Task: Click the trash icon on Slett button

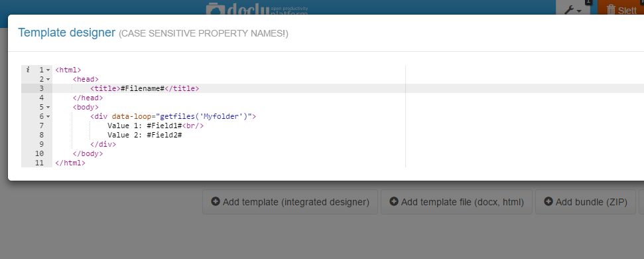Action: pyautogui.click(x=611, y=10)
